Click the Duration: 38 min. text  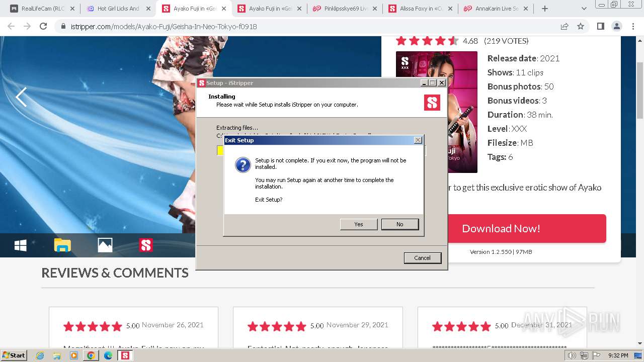[520, 115]
